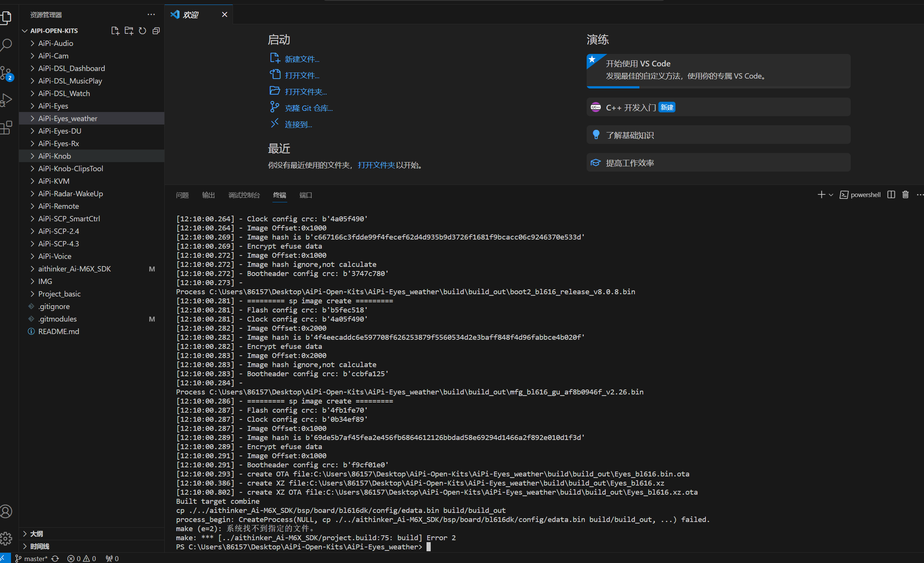This screenshot has height=563, width=924.
Task: Open terminal panel more actions ellipsis
Action: click(920, 195)
